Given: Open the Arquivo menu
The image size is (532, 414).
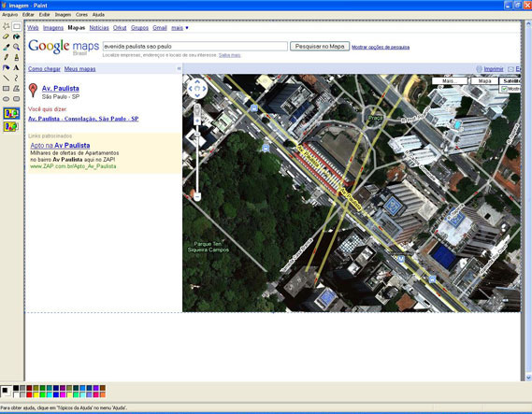Looking at the screenshot, I should [10, 15].
